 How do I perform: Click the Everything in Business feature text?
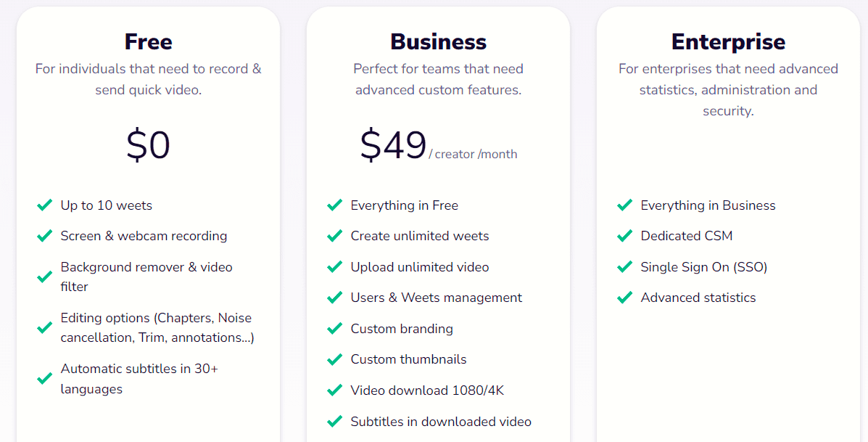(708, 205)
